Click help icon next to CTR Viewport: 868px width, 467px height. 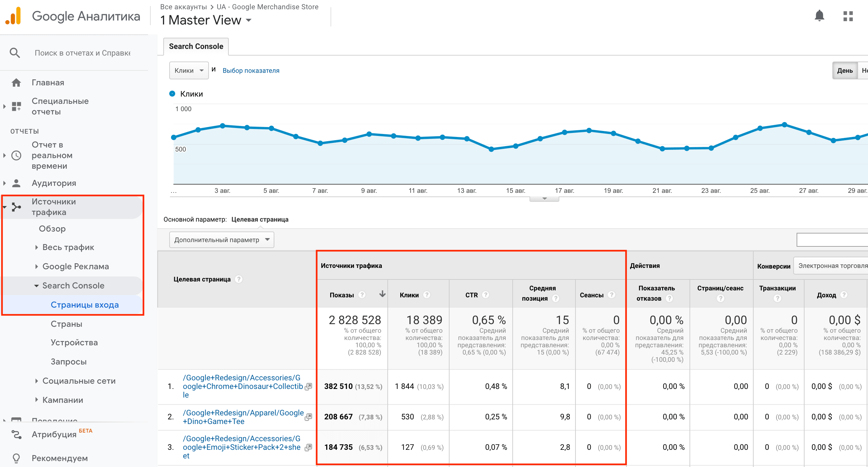(x=485, y=295)
